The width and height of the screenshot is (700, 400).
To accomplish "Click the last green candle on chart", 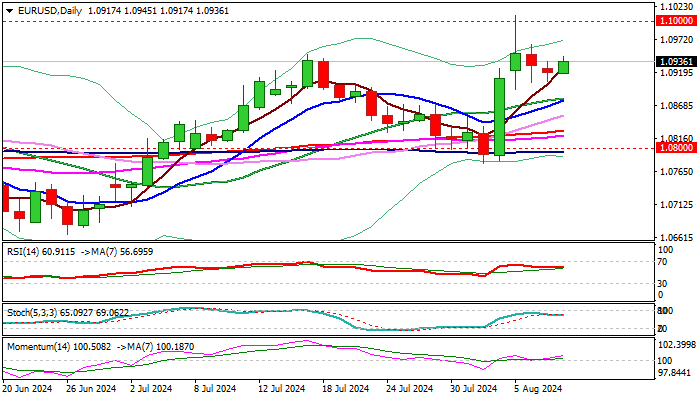I will pos(563,67).
